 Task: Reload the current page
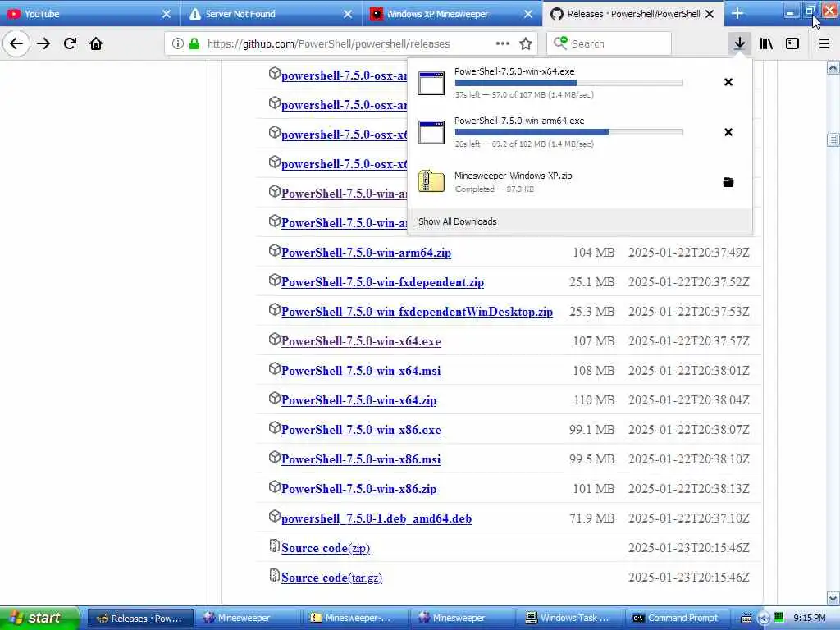tap(70, 43)
